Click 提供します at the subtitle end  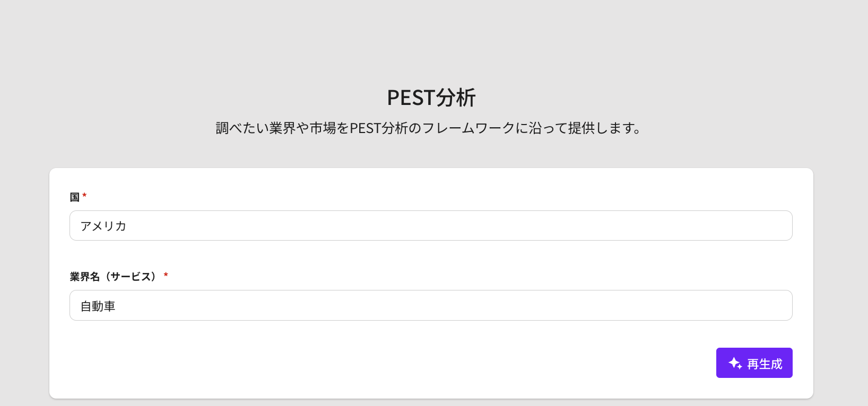602,128
